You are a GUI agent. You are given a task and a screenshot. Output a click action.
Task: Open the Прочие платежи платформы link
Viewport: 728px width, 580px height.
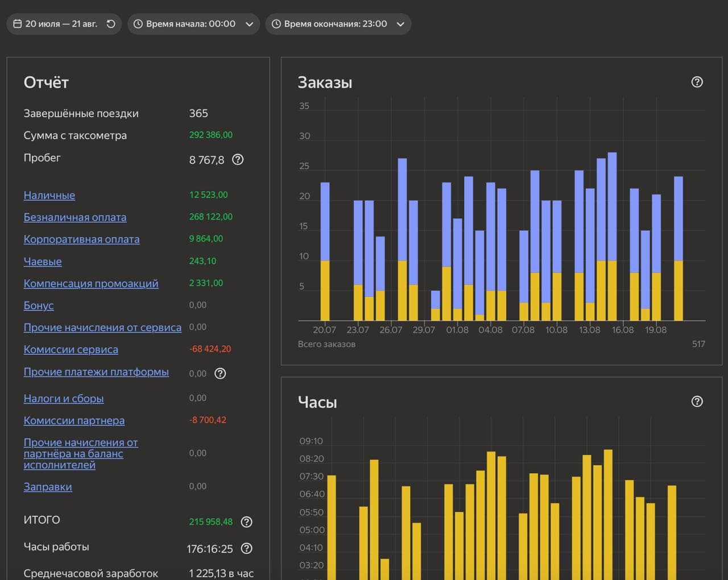click(x=96, y=372)
